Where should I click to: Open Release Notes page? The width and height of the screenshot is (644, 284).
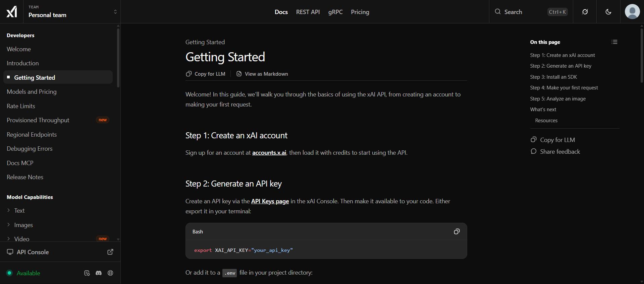click(25, 177)
